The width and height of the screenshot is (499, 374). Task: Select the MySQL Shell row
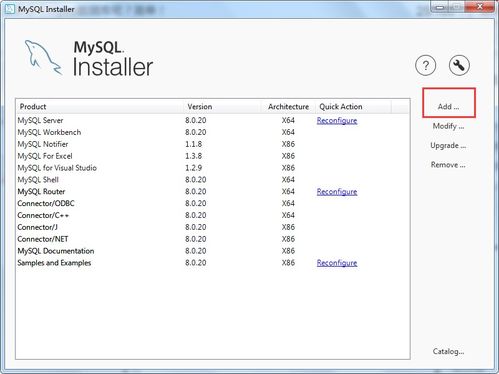click(212, 180)
